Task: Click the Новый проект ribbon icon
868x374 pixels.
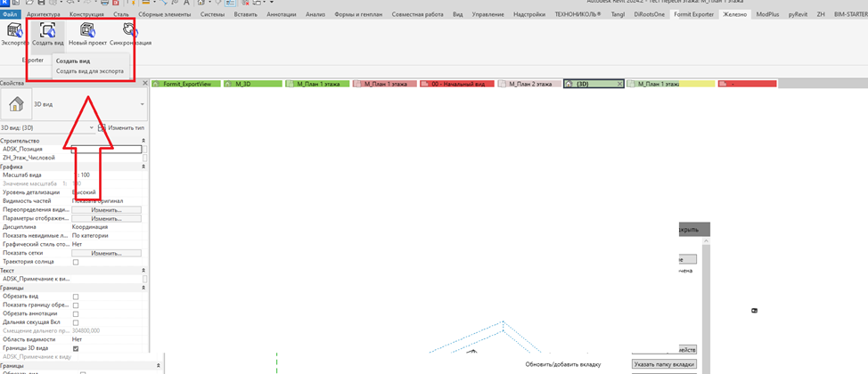Action: pyautogui.click(x=87, y=30)
